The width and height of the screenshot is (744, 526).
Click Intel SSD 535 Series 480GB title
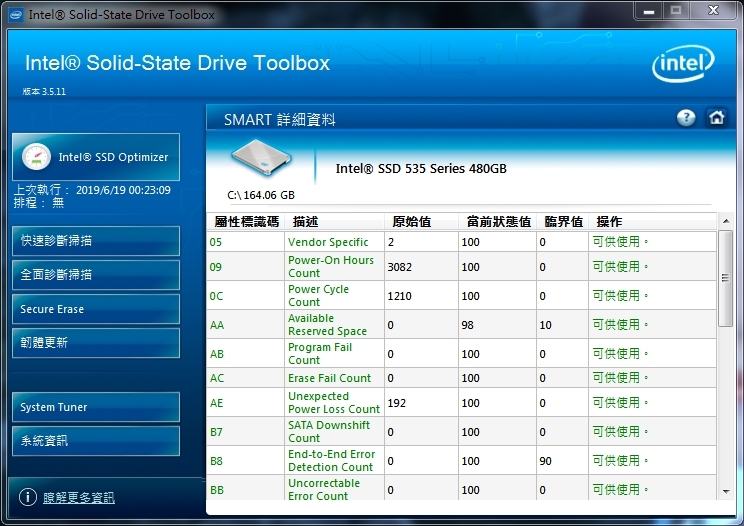pos(421,168)
